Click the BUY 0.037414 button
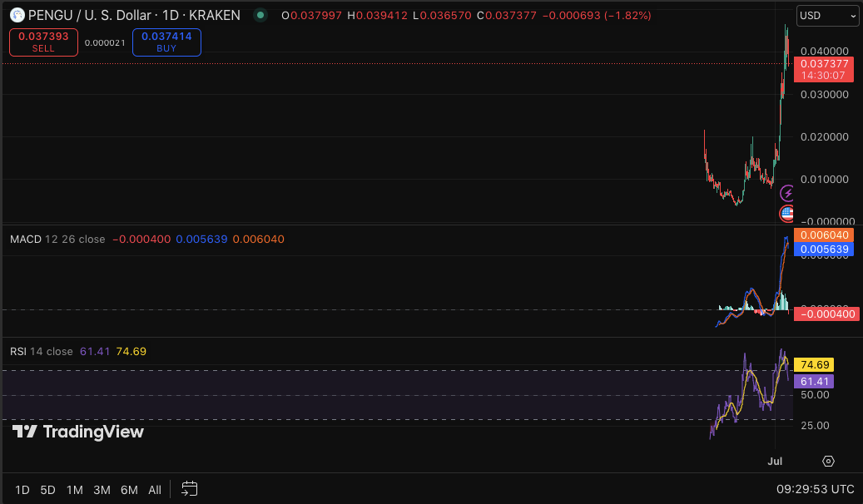Image resolution: width=863 pixels, height=504 pixels. tap(166, 42)
